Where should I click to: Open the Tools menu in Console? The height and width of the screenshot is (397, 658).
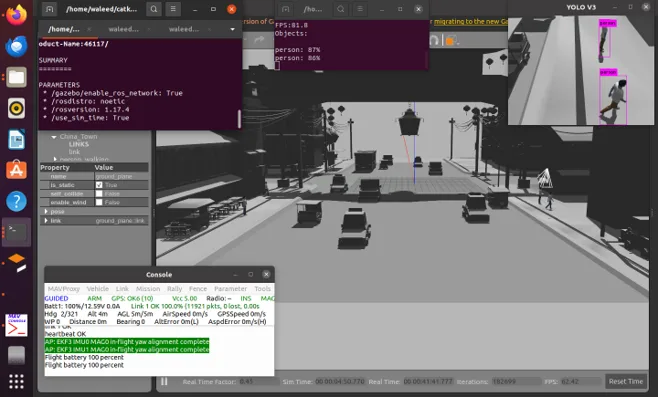point(262,289)
